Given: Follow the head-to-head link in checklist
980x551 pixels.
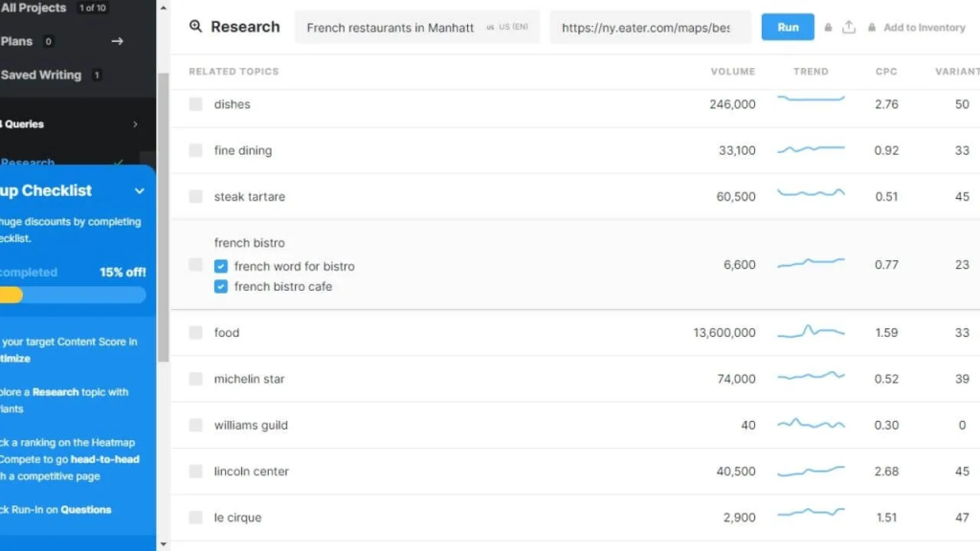Looking at the screenshot, I should tap(105, 459).
